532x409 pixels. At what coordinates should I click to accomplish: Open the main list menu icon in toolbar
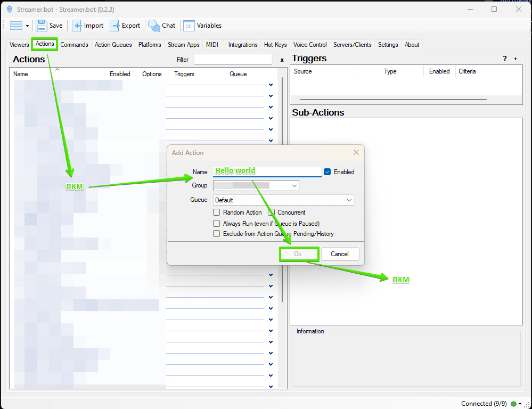(x=16, y=26)
